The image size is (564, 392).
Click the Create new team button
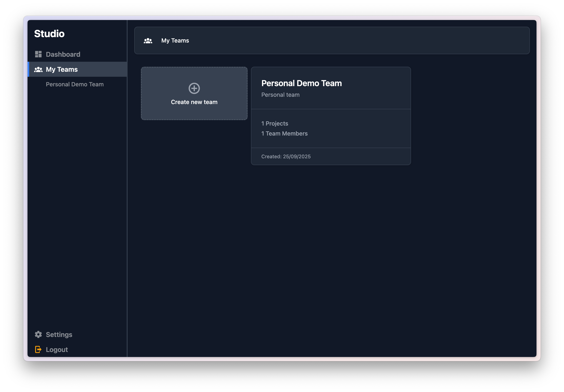[194, 93]
